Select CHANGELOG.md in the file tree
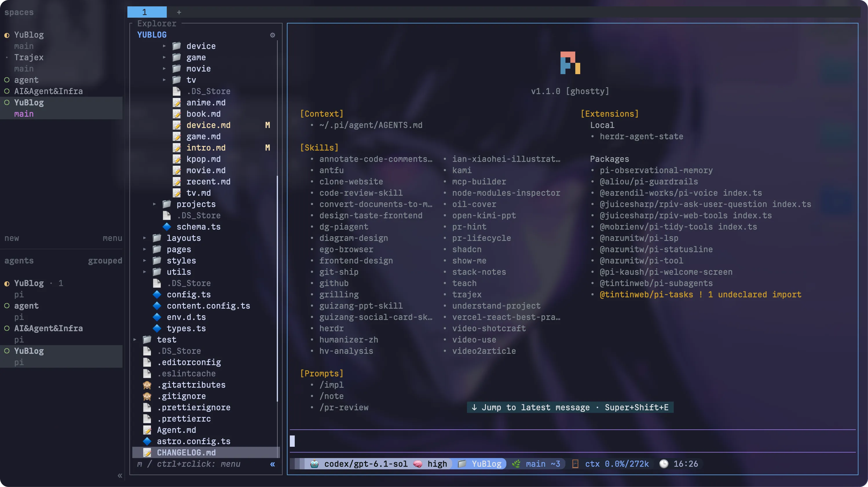868x487 pixels. point(206,453)
